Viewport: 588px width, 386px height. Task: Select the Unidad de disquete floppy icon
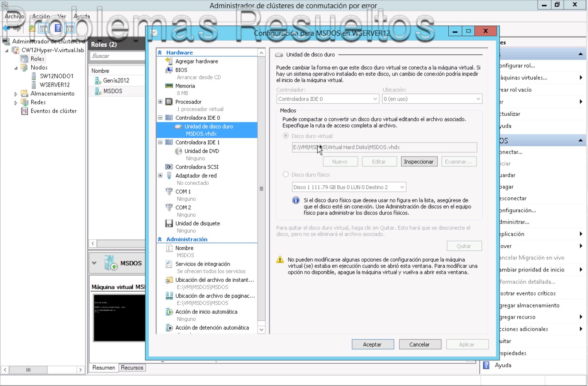[x=169, y=223]
